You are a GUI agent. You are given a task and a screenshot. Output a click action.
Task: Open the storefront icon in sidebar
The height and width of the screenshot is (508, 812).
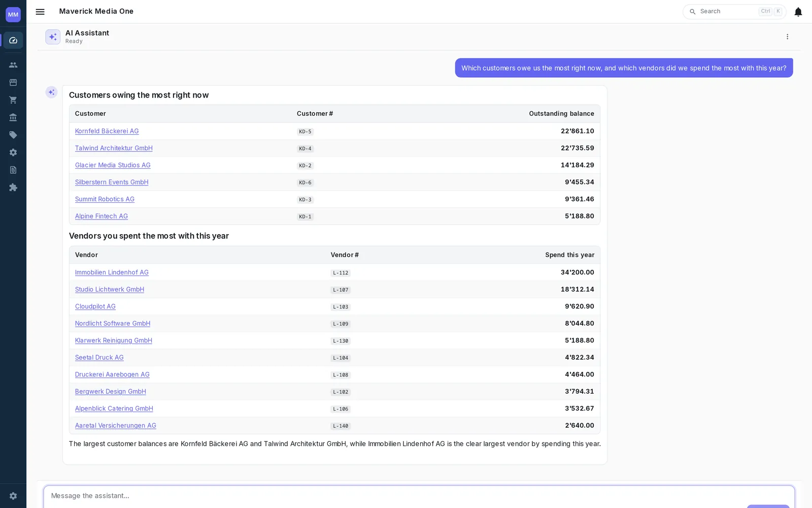(13, 82)
